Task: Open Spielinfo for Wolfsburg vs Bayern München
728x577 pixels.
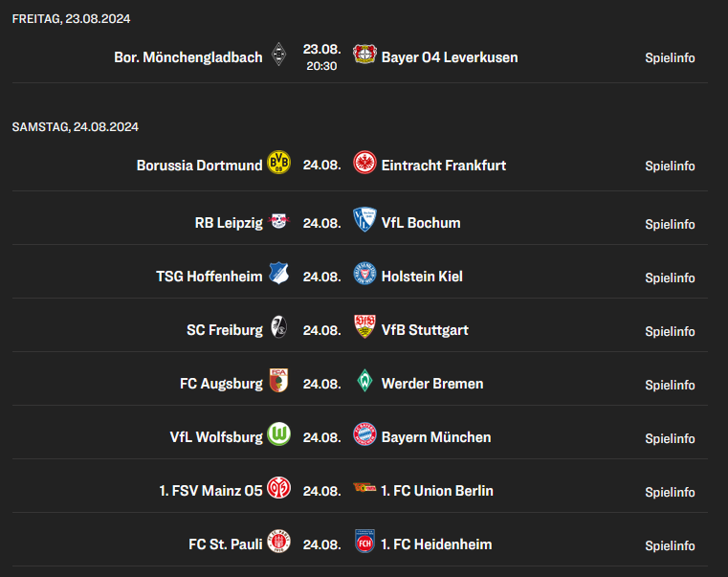Action: coord(670,438)
